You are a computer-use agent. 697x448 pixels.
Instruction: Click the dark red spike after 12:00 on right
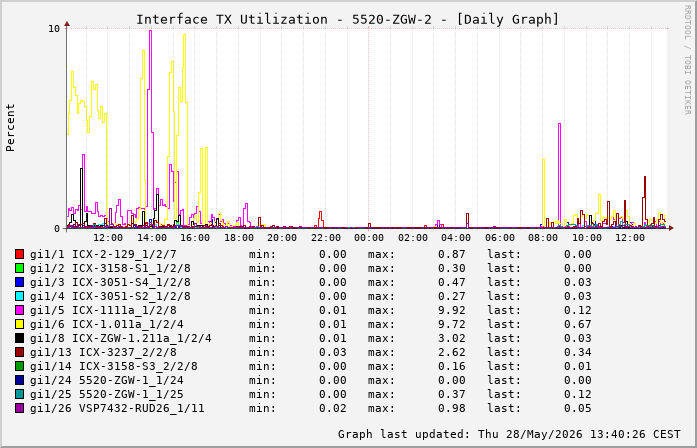coord(645,200)
